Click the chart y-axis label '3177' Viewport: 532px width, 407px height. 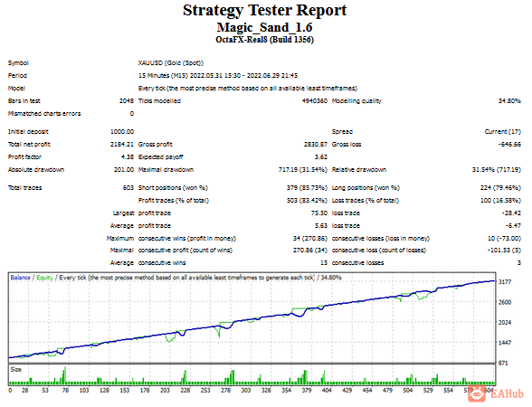(x=505, y=282)
